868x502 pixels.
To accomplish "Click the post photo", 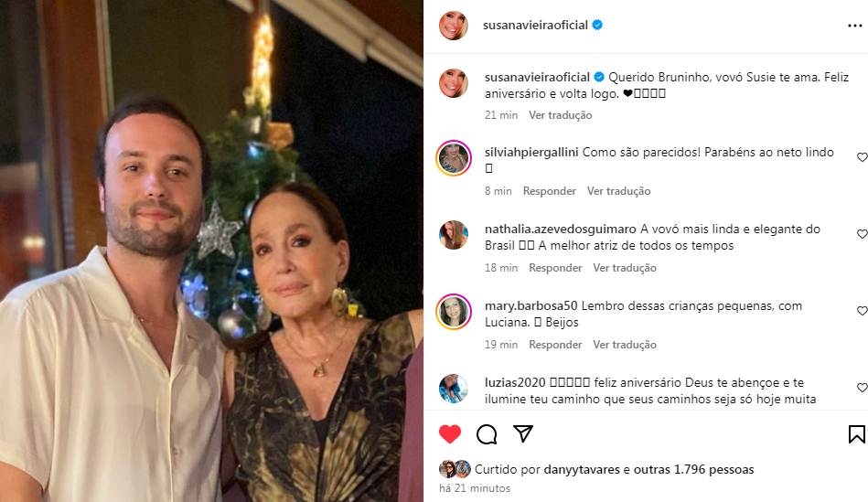I will coord(211,251).
